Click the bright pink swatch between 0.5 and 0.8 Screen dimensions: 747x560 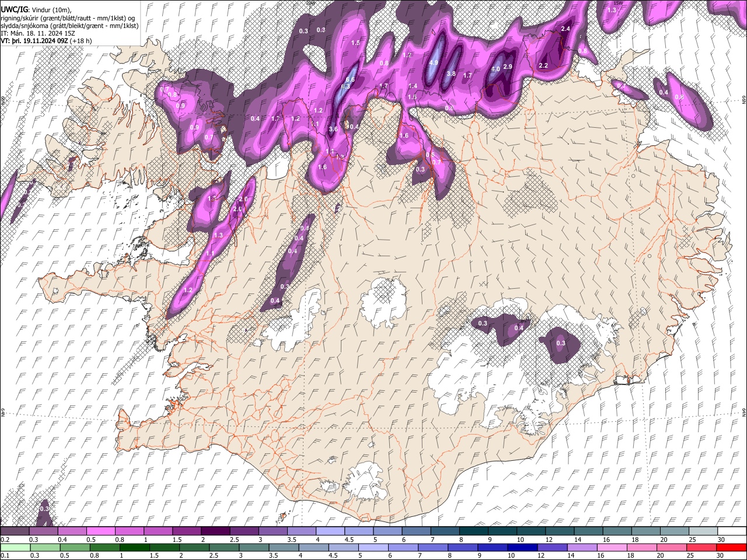100,531
